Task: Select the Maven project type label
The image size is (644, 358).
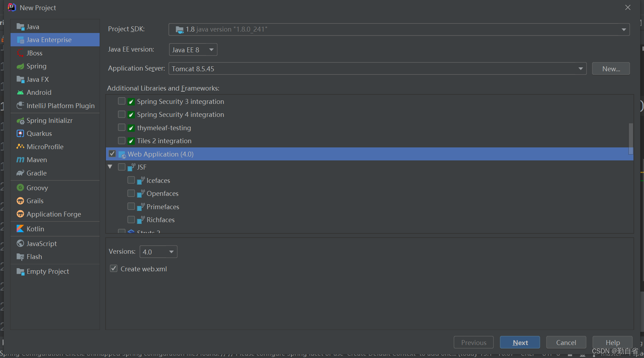Action: (x=37, y=160)
